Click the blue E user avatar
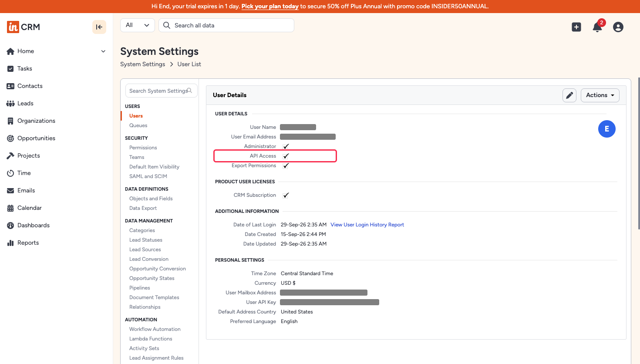Screen dimensions: 640x364 pos(607,129)
